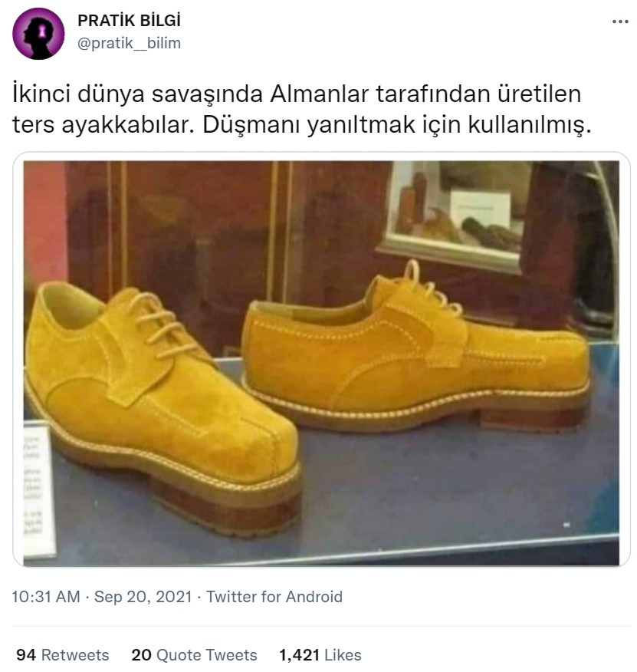The image size is (637, 672).
Task: Open the tweet's three-dot more options menu
Action: click(x=620, y=21)
